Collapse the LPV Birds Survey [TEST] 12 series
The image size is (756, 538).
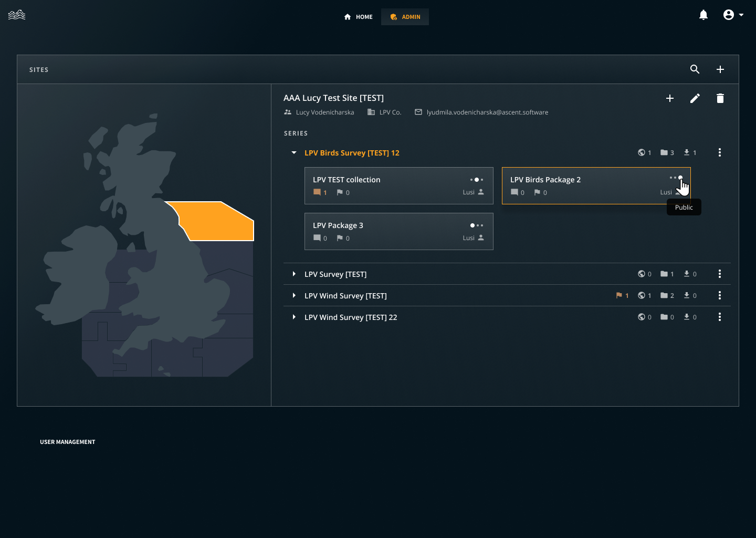(x=294, y=152)
